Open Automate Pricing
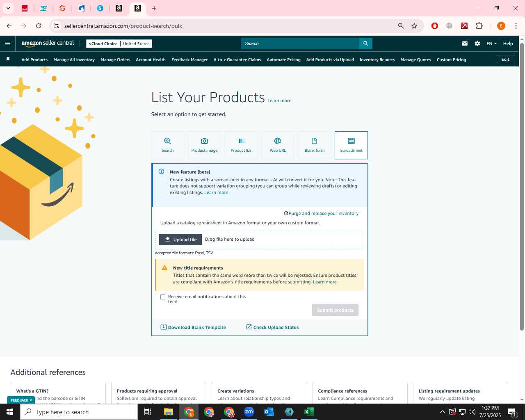 pyautogui.click(x=283, y=60)
